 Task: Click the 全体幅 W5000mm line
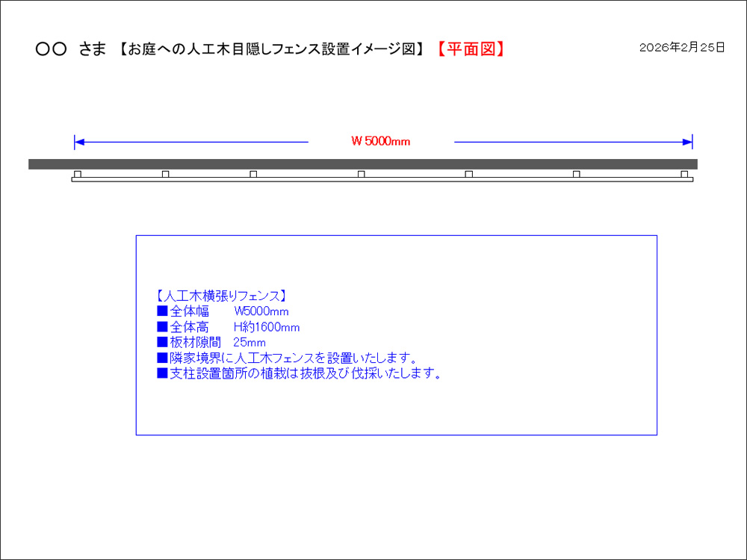click(x=223, y=311)
